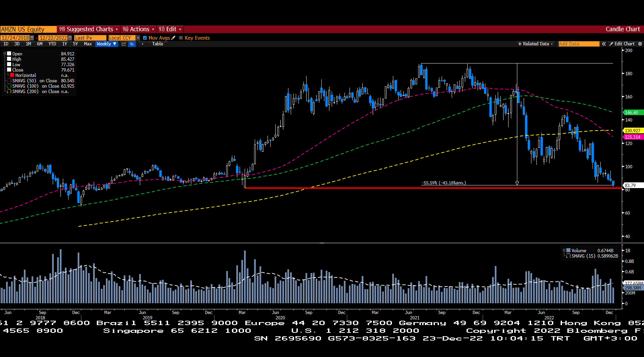Image resolution: width=644 pixels, height=357 pixels.
Task: Select 1Y range tab
Action: point(65,44)
